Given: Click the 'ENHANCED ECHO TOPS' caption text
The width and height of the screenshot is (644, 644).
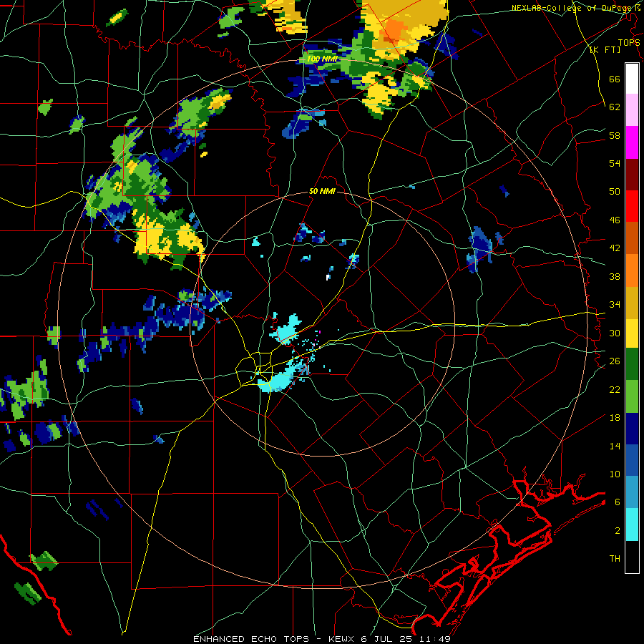Looking at the screenshot, I should pyautogui.click(x=251, y=639).
